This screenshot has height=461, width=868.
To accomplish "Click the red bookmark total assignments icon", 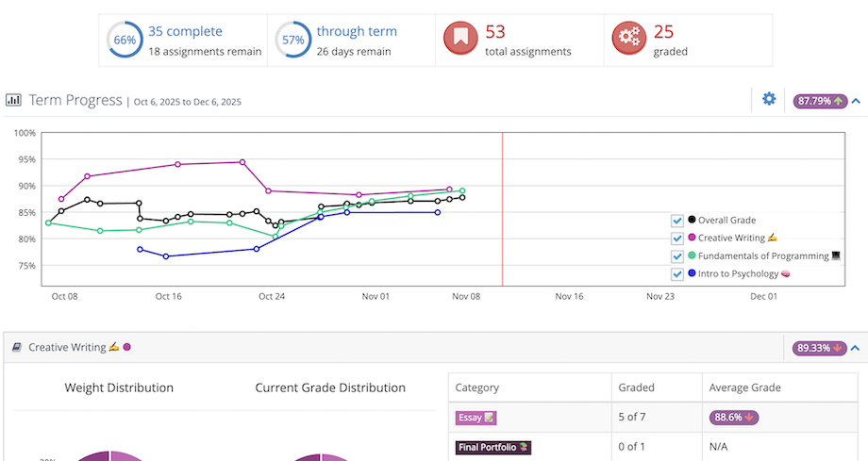I will click(x=459, y=40).
